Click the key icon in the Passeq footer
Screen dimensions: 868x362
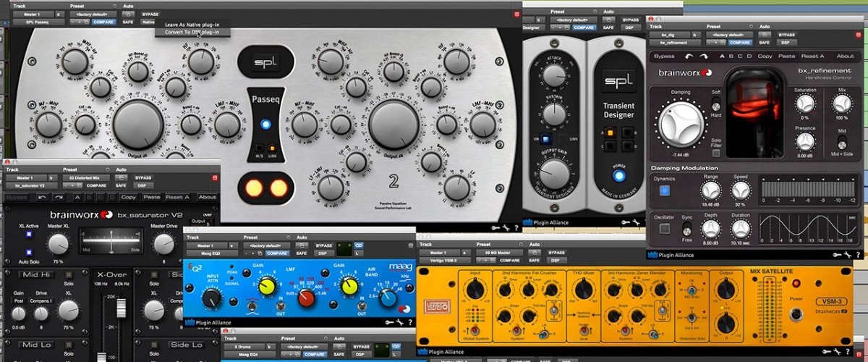pyautogui.click(x=495, y=227)
